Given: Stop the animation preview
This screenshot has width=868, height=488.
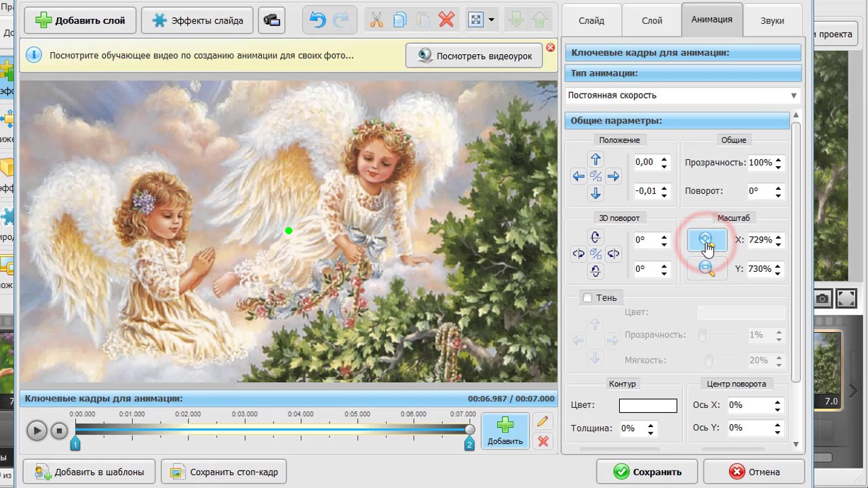Looking at the screenshot, I should coord(59,430).
